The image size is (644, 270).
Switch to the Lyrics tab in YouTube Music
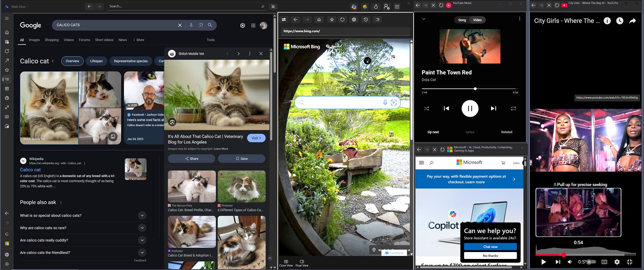470,132
